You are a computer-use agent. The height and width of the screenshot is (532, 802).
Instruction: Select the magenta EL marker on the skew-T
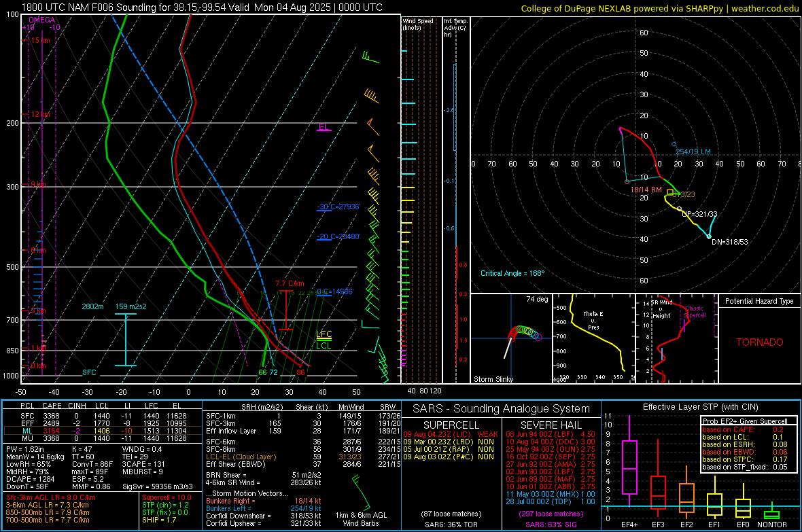pos(324,127)
